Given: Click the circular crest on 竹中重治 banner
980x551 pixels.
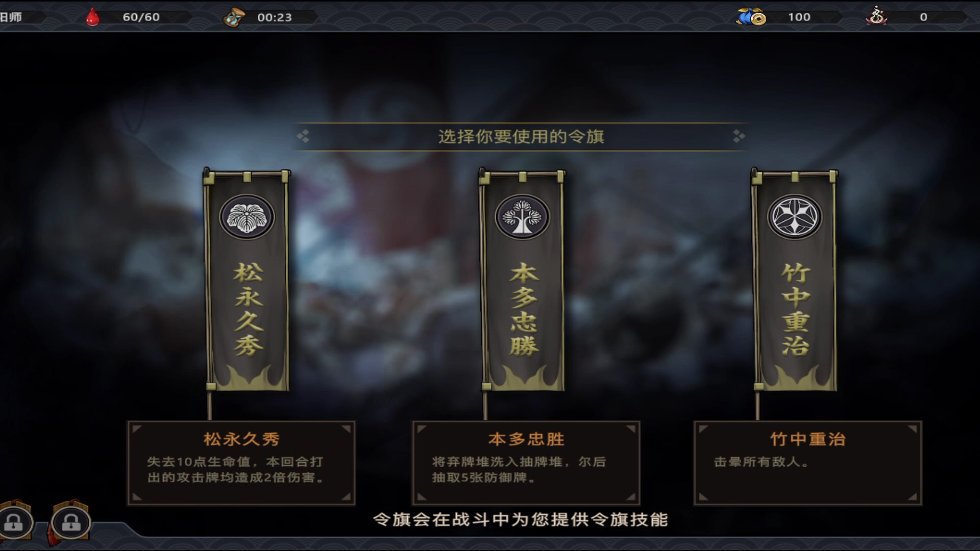Looking at the screenshot, I should click(x=795, y=217).
